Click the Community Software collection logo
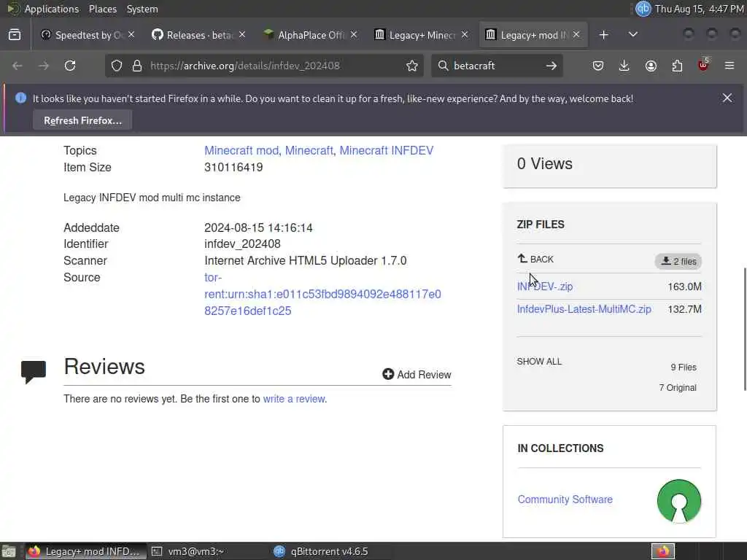The width and height of the screenshot is (747, 560). (679, 502)
